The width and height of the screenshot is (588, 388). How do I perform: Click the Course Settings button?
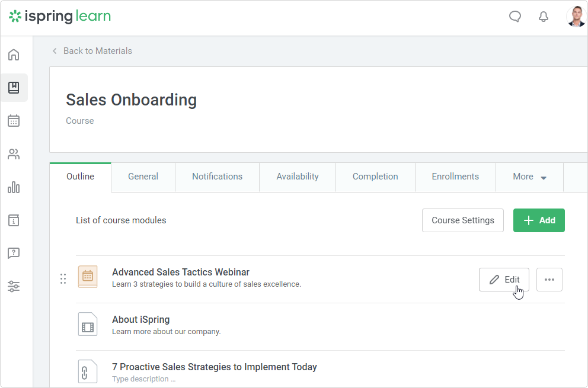[x=462, y=220]
